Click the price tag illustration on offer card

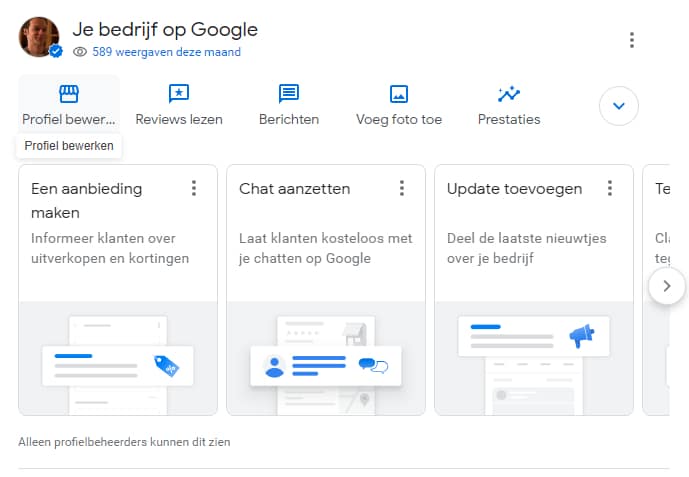point(167,366)
